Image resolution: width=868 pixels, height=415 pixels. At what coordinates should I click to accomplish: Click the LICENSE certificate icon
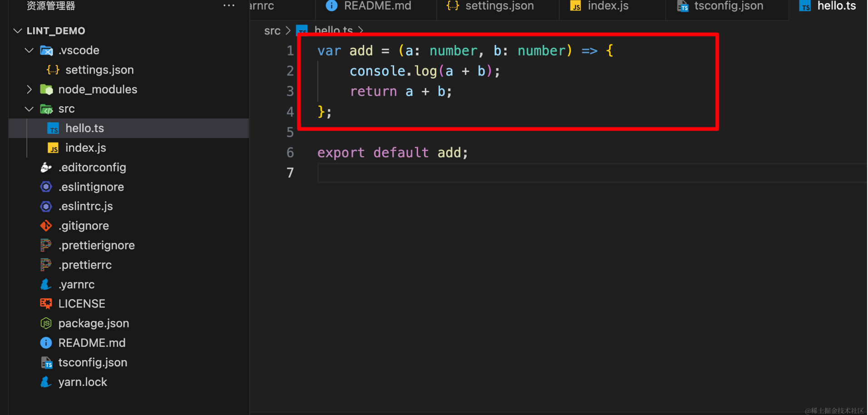[46, 304]
